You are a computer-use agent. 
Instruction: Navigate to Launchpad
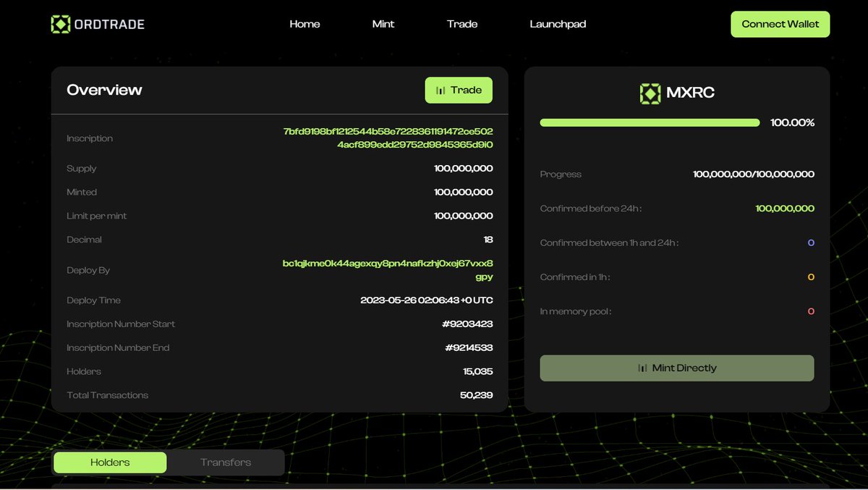558,24
